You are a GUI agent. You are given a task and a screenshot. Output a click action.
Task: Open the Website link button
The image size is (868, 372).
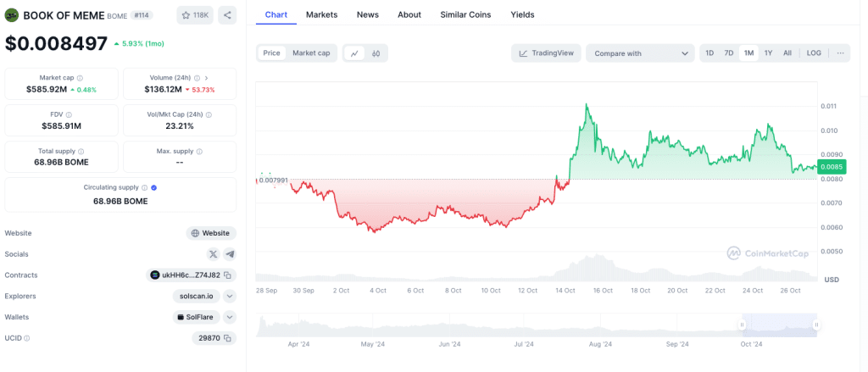[x=211, y=233]
